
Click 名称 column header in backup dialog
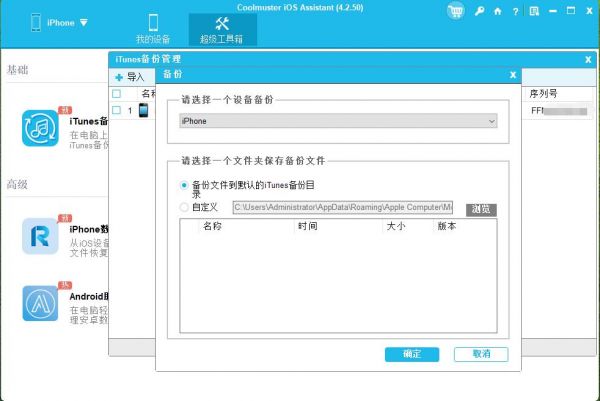click(212, 226)
